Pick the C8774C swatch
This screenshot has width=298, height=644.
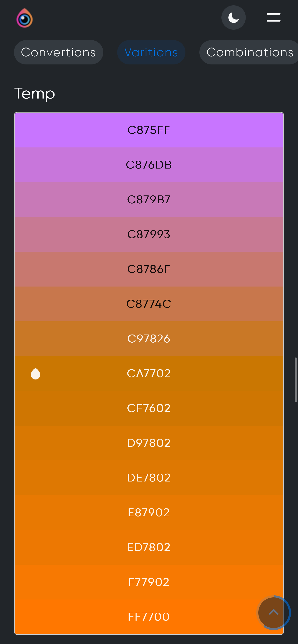pyautogui.click(x=149, y=304)
